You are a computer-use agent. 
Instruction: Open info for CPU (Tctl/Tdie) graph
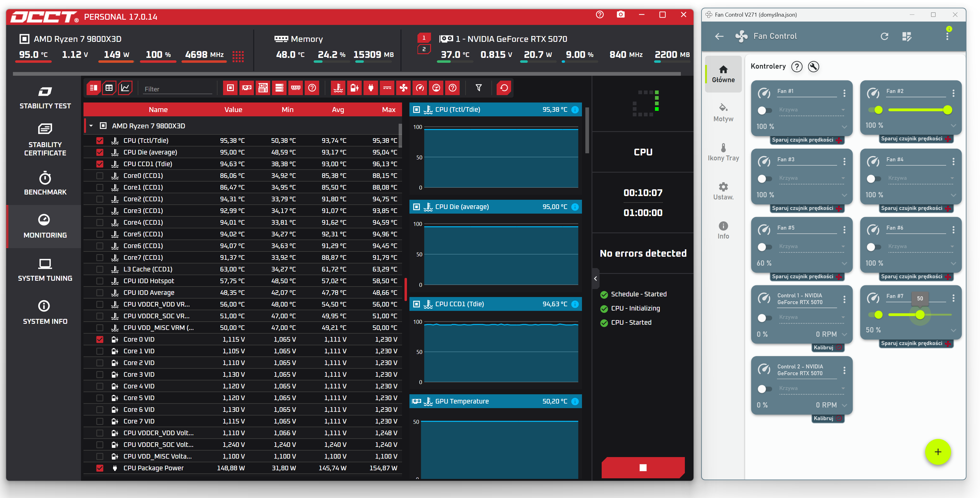pos(575,110)
